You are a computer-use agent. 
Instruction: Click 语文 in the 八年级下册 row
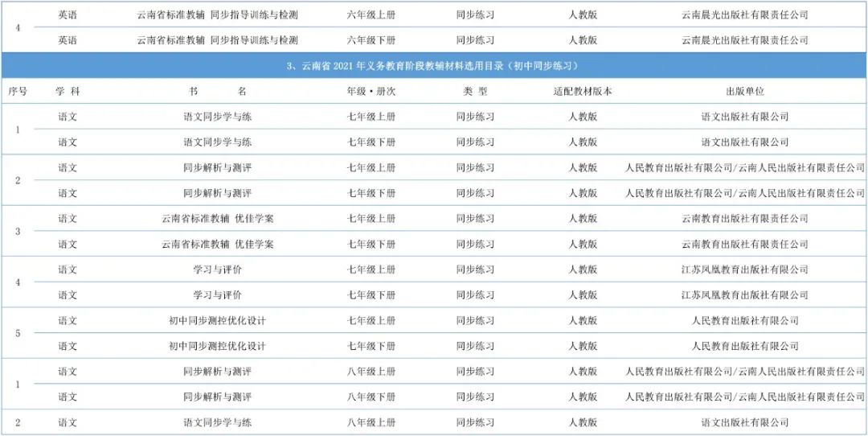(68, 397)
